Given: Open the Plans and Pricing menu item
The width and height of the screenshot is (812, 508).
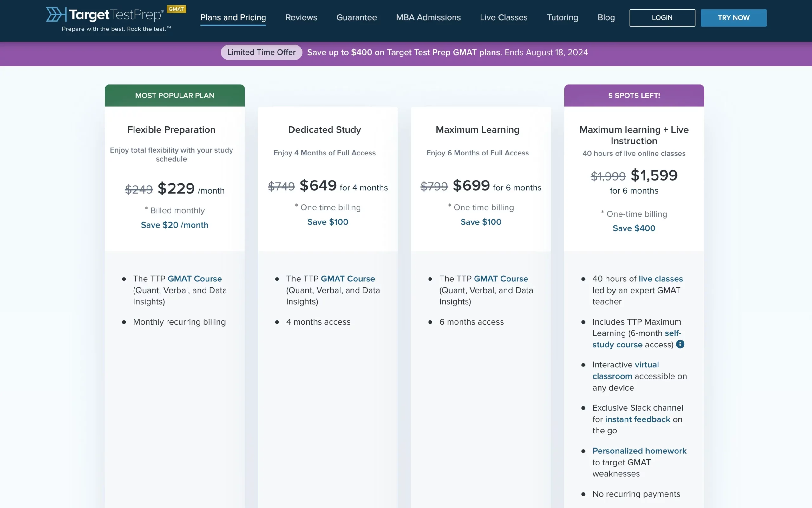Looking at the screenshot, I should (x=233, y=17).
